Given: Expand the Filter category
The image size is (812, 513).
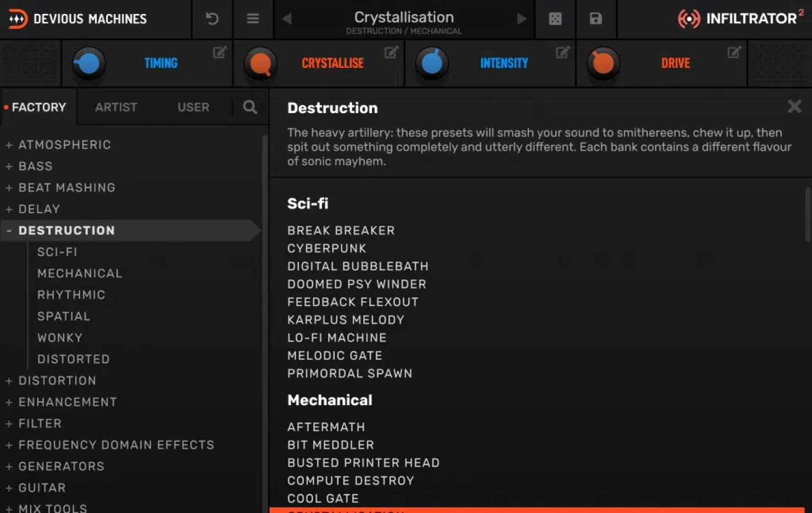Looking at the screenshot, I should pos(9,424).
